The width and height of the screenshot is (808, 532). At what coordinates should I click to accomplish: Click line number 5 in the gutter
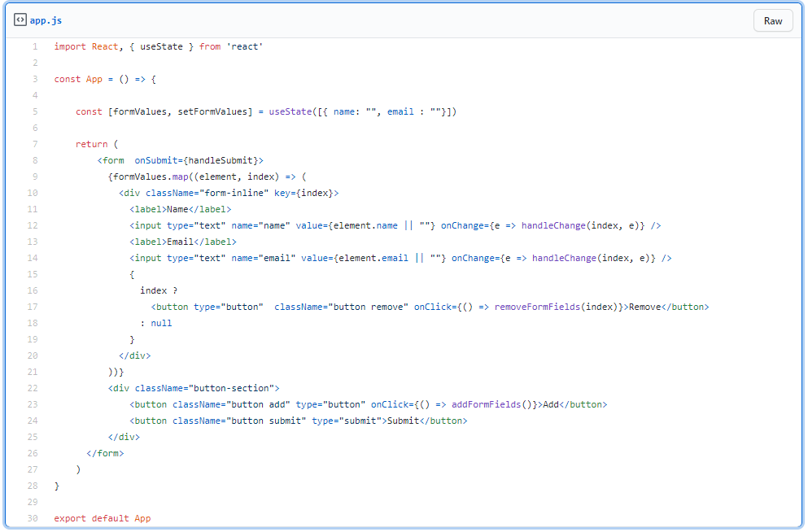click(x=35, y=111)
